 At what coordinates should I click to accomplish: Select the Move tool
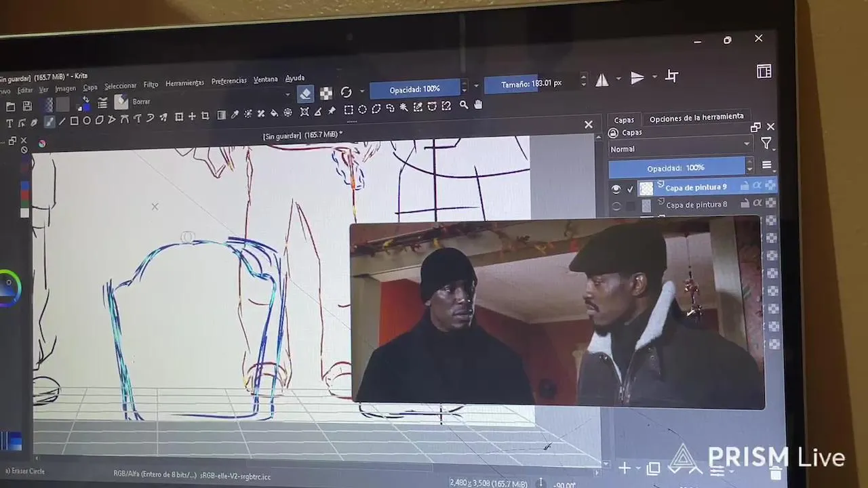click(192, 117)
